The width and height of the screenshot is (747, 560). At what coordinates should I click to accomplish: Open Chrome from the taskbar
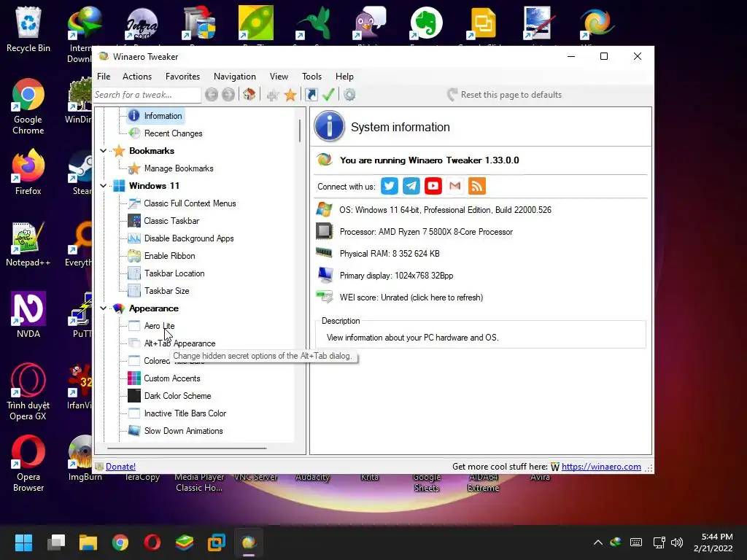(x=120, y=542)
